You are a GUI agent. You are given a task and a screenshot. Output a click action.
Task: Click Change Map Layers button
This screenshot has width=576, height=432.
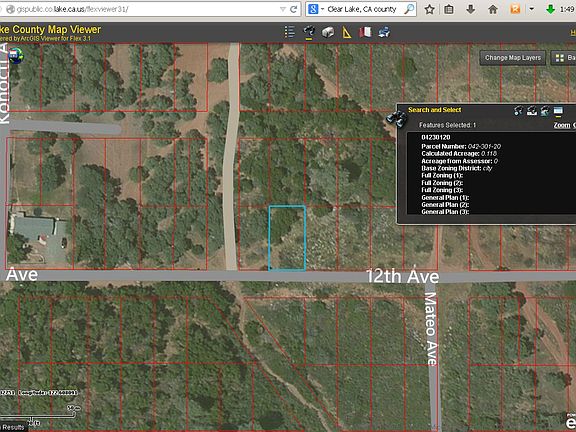pos(512,58)
